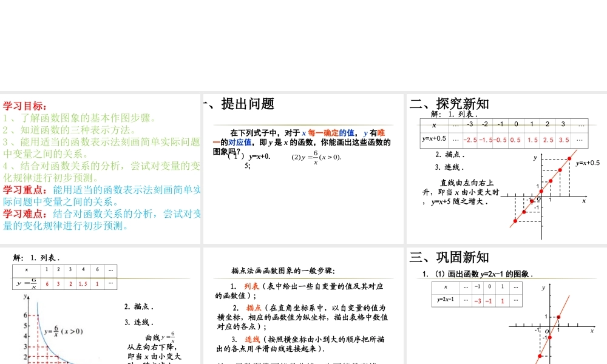Open the 提出问题 slide thumbnail
The width and height of the screenshot is (607, 364).
pos(303,169)
